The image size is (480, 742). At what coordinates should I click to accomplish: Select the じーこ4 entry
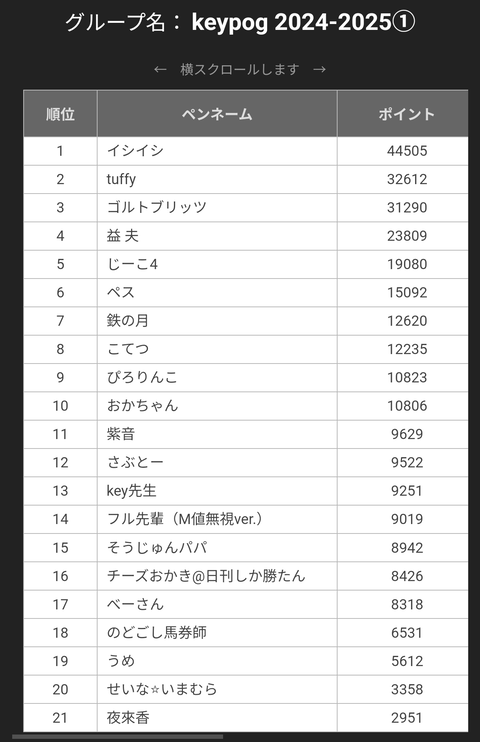click(x=132, y=264)
